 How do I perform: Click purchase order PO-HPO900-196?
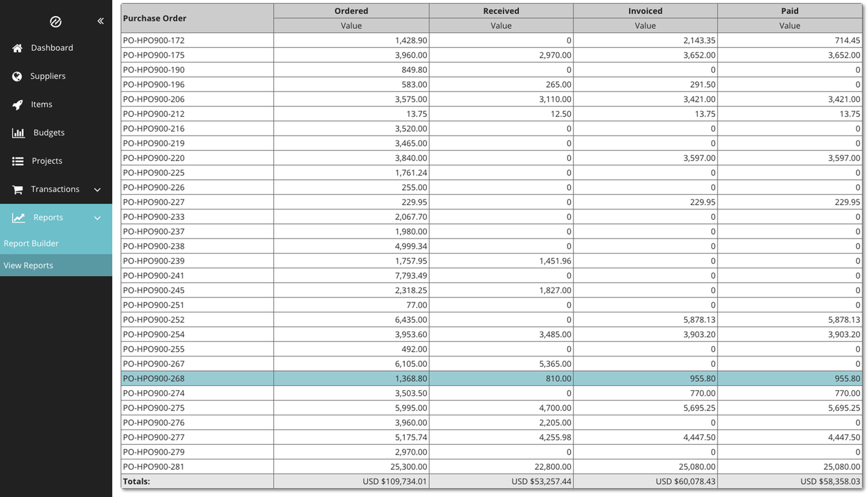point(154,84)
